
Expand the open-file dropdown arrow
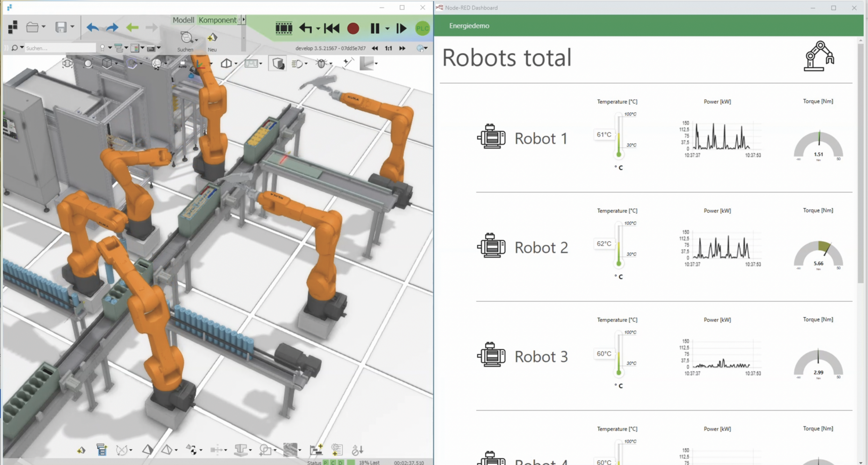[x=44, y=27]
